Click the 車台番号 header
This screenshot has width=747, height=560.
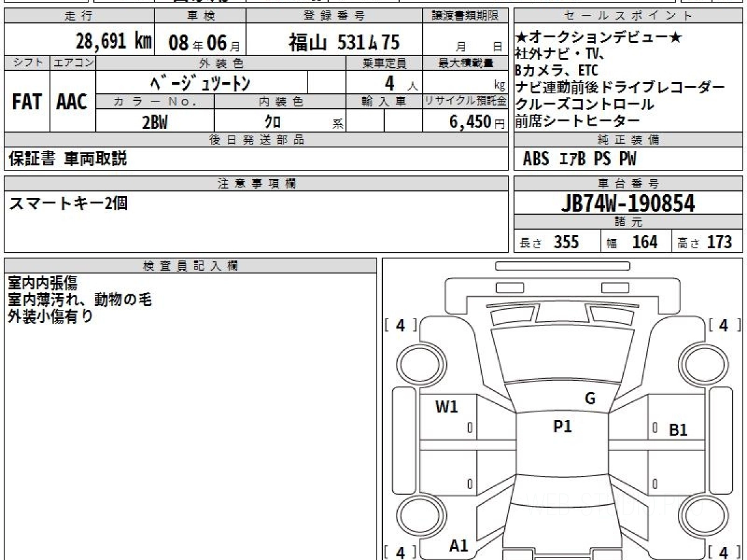coord(629,184)
